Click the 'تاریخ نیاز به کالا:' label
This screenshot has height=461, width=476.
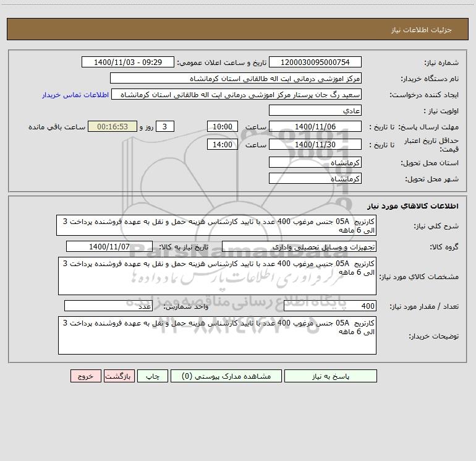click(x=184, y=247)
